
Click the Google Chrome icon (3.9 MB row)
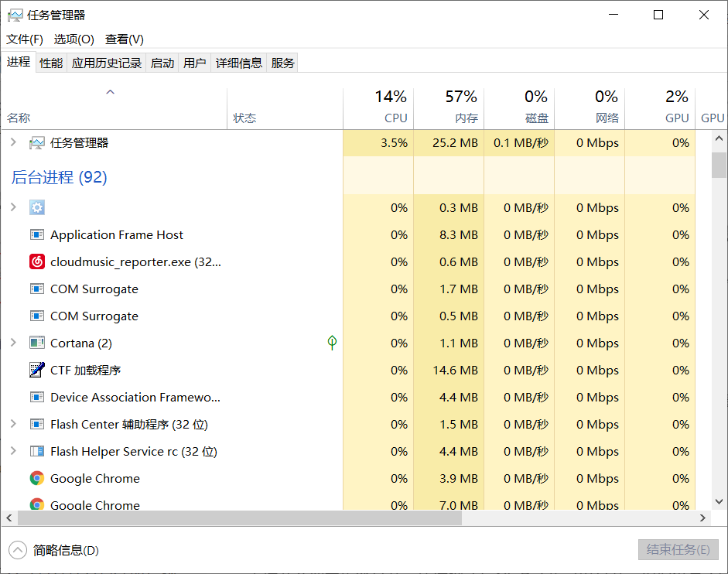(36, 478)
